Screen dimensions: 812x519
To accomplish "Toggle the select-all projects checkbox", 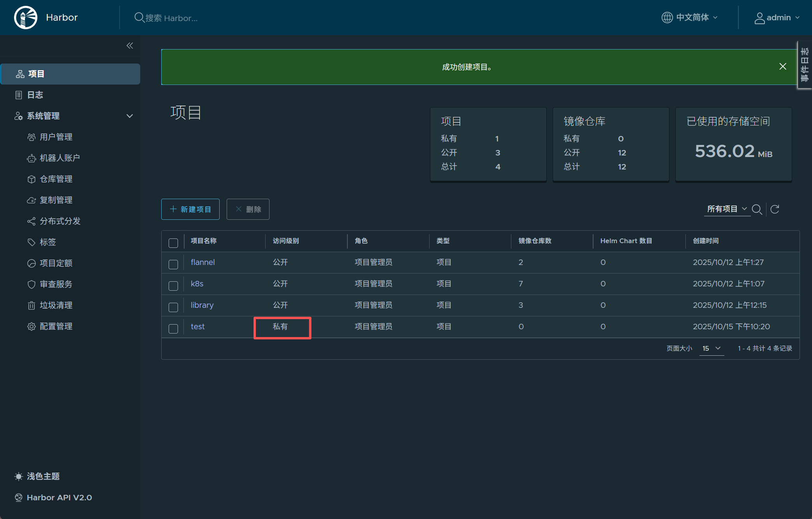I will tap(173, 243).
